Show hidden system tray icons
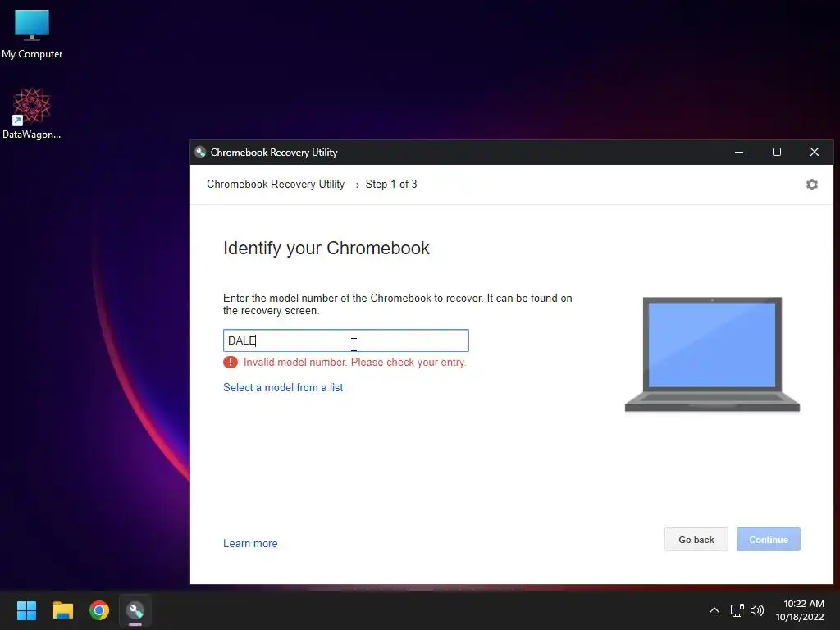The image size is (840, 630). tap(714, 610)
